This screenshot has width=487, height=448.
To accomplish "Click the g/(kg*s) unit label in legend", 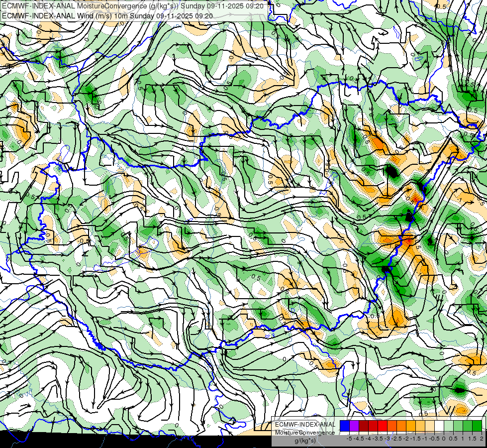I will 305,441.
